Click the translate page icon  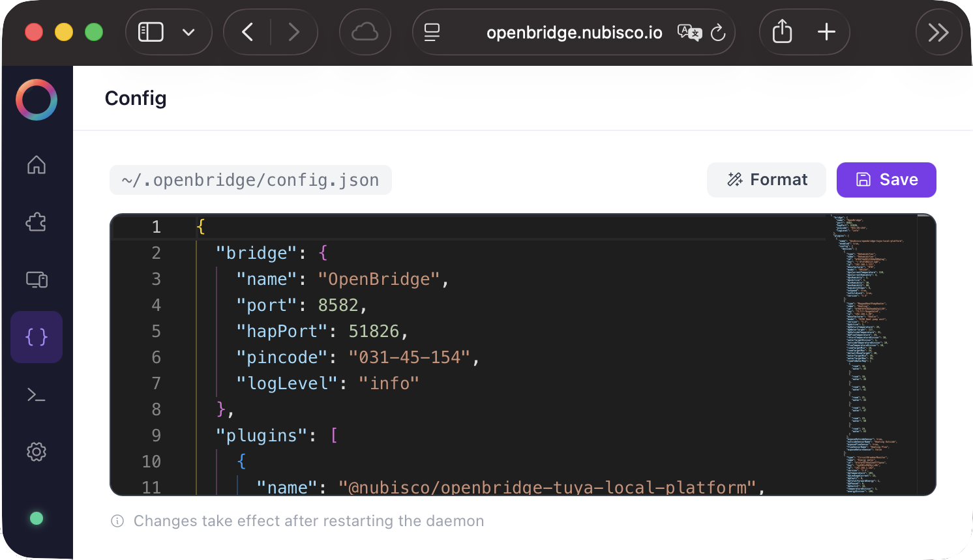[689, 32]
